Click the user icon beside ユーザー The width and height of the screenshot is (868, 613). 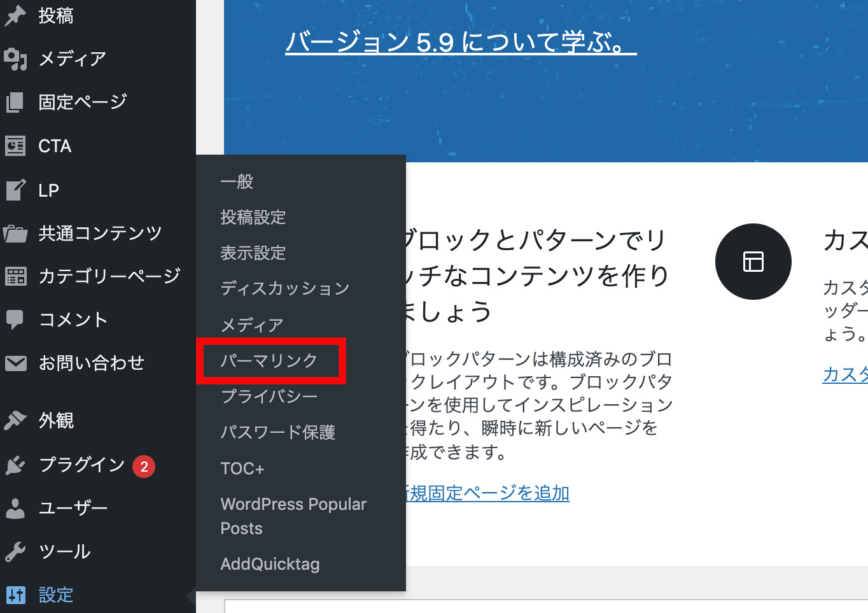(15, 509)
